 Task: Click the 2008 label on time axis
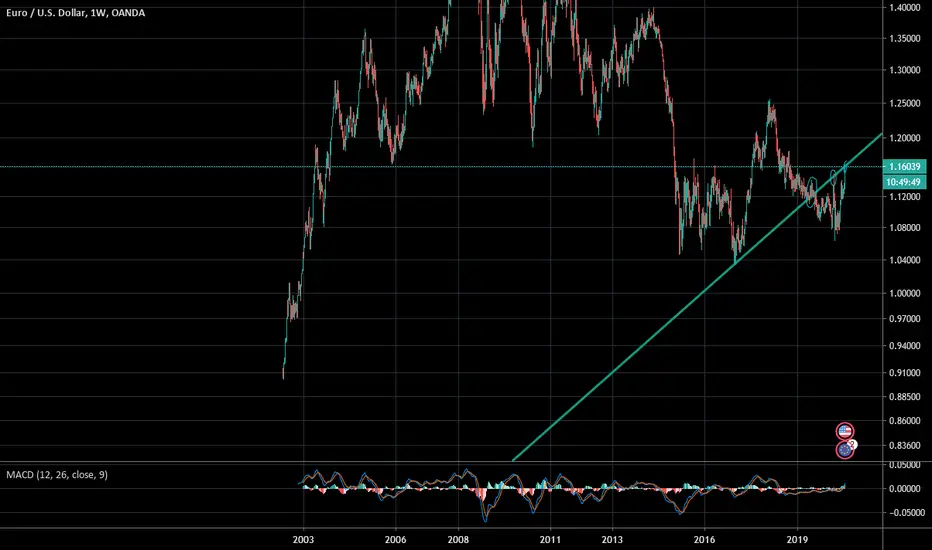pyautogui.click(x=458, y=539)
